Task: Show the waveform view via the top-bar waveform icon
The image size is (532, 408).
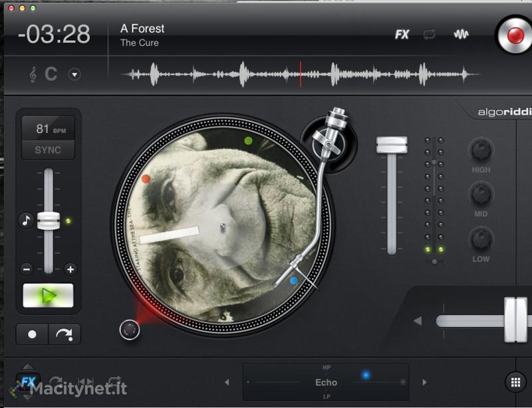Action: coord(461,35)
